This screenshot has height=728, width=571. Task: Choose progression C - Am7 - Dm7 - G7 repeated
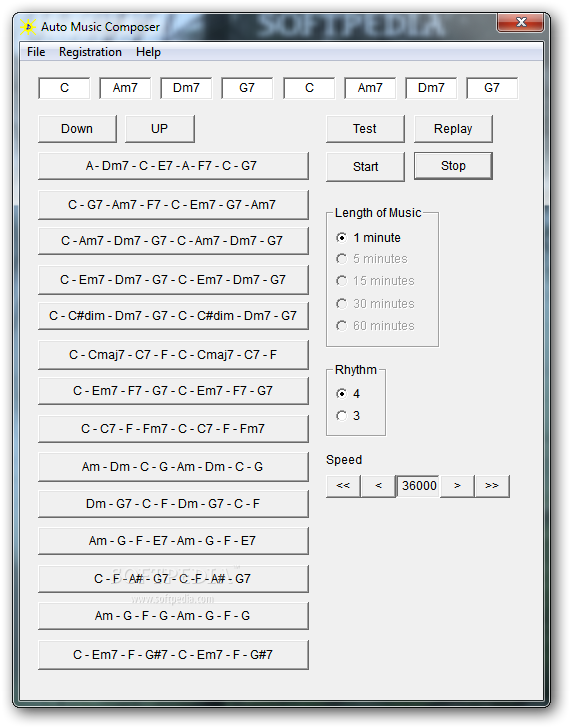[x=173, y=240]
